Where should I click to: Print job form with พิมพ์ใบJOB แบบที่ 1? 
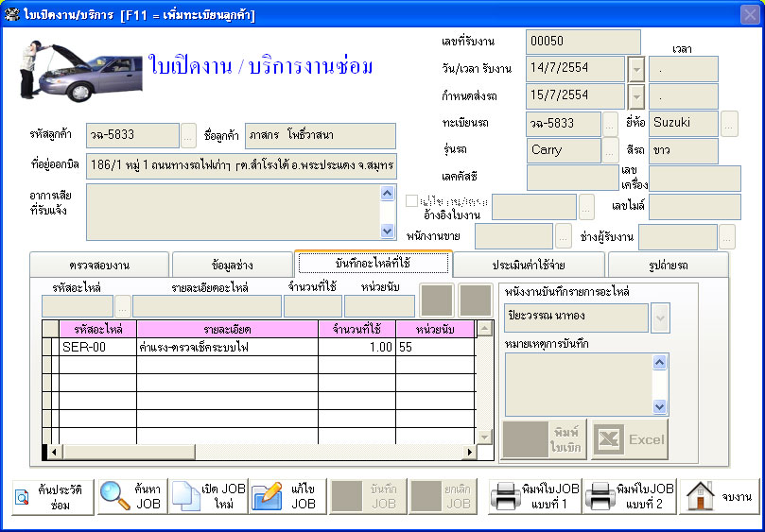tap(534, 496)
